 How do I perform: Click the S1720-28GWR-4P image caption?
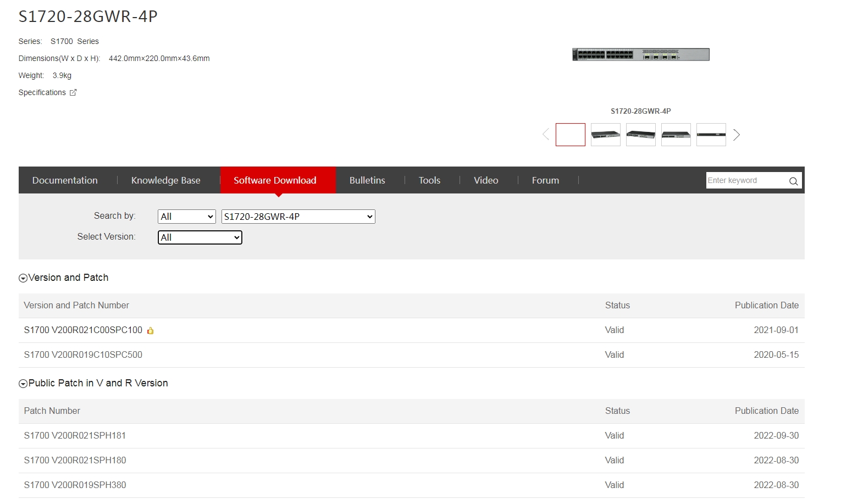coord(641,111)
